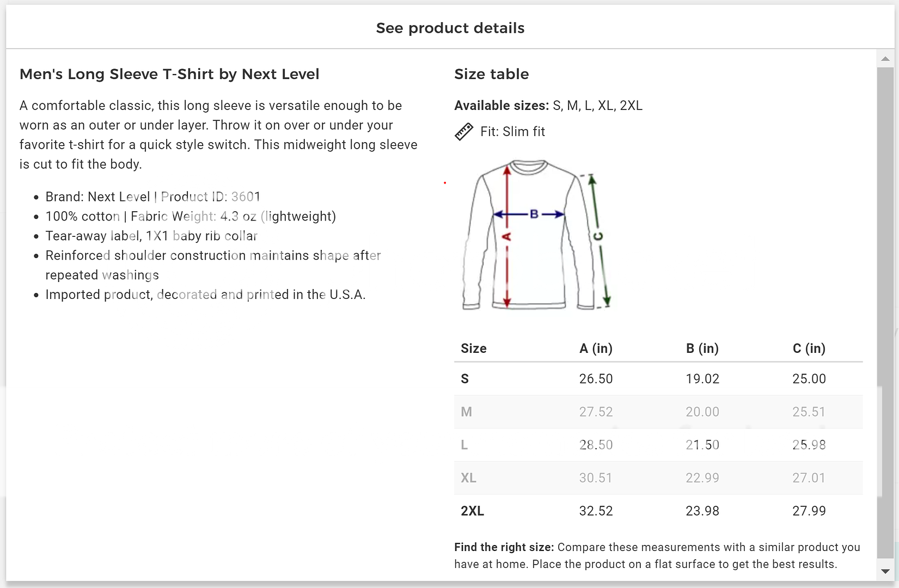Select the XL size row
899x588 pixels.
pyautogui.click(x=658, y=478)
